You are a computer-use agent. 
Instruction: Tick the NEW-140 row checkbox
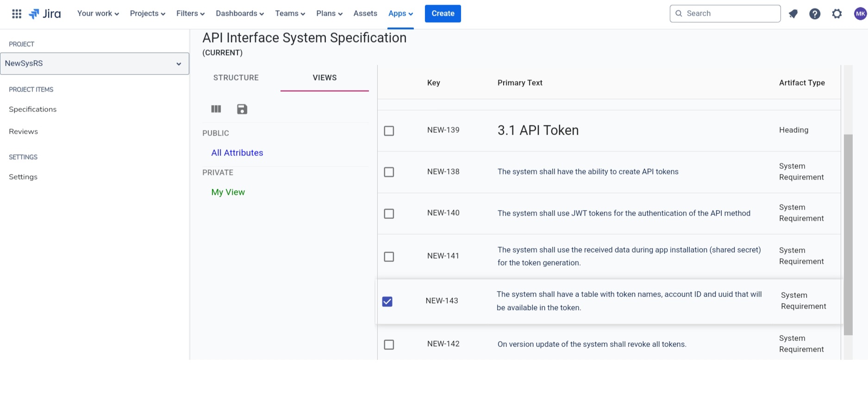point(389,214)
